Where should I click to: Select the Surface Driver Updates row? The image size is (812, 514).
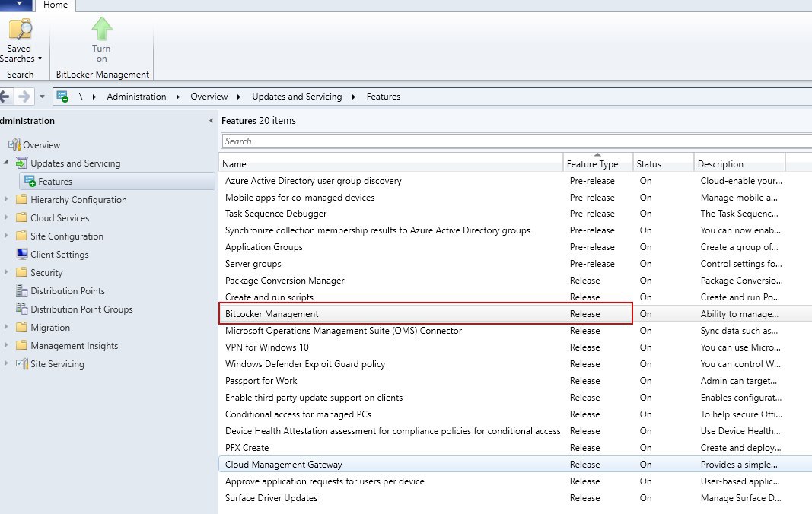[515, 497]
